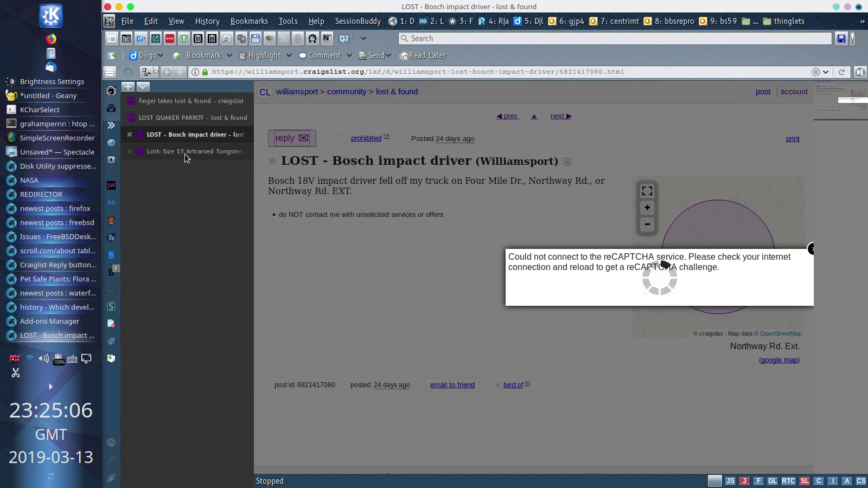Open the Malwarebytes sidebar panel icon
The height and width of the screenshot is (488, 868).
[x=111, y=203]
